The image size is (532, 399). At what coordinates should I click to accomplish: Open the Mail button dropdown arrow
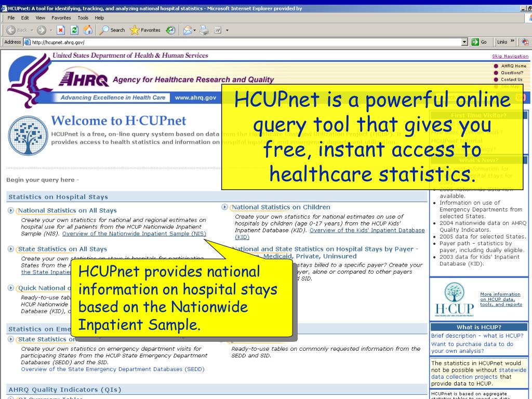pos(195,30)
